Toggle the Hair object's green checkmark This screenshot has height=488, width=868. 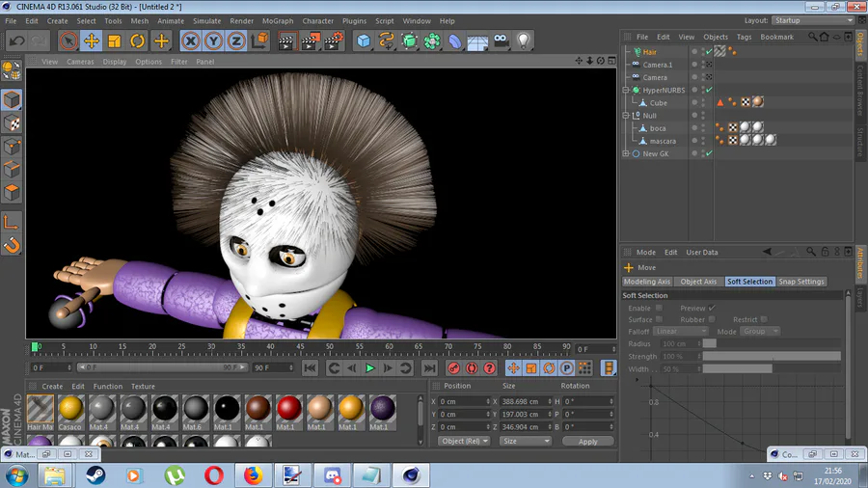[709, 52]
